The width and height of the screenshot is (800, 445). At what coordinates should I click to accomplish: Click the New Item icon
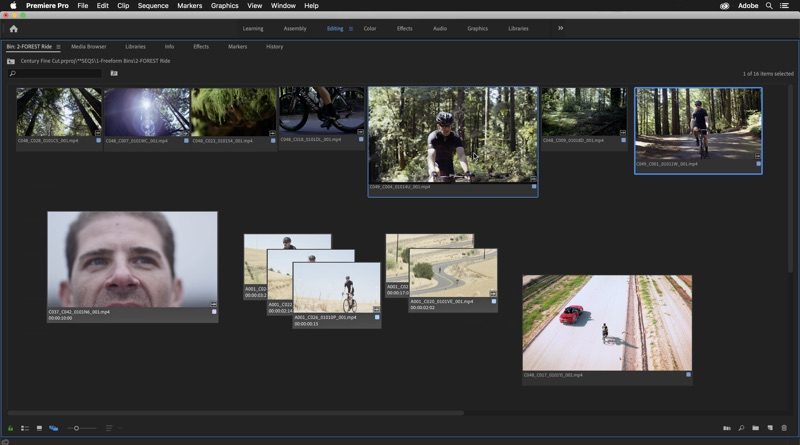pos(770,428)
